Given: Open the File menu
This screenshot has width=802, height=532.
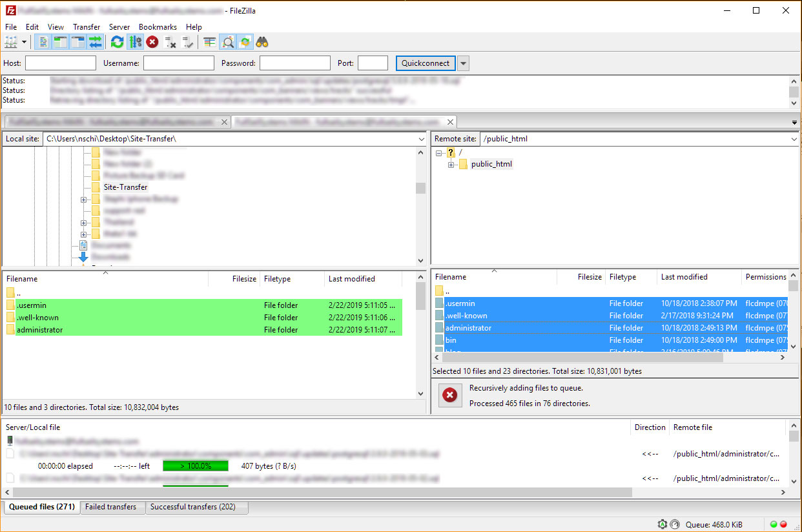Looking at the screenshot, I should [11, 27].
